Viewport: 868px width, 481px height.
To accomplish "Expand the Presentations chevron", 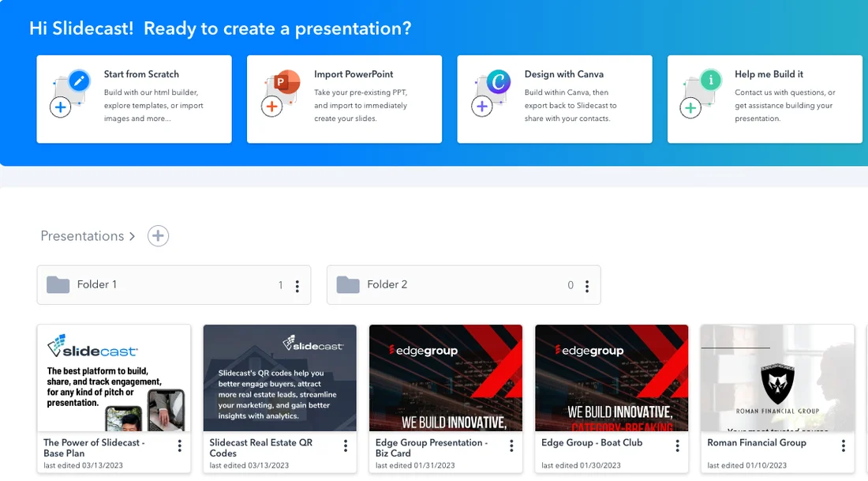I will point(132,237).
